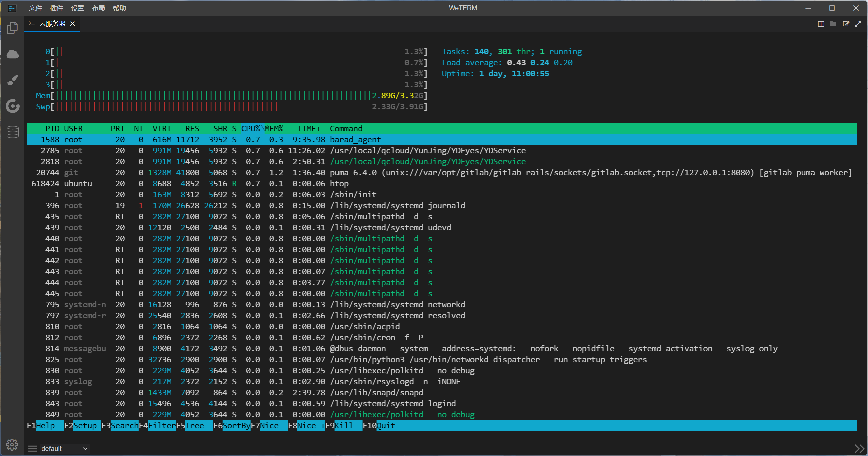This screenshot has height=456, width=868.
Task: Expand the default profile dropdown
Action: pos(64,449)
